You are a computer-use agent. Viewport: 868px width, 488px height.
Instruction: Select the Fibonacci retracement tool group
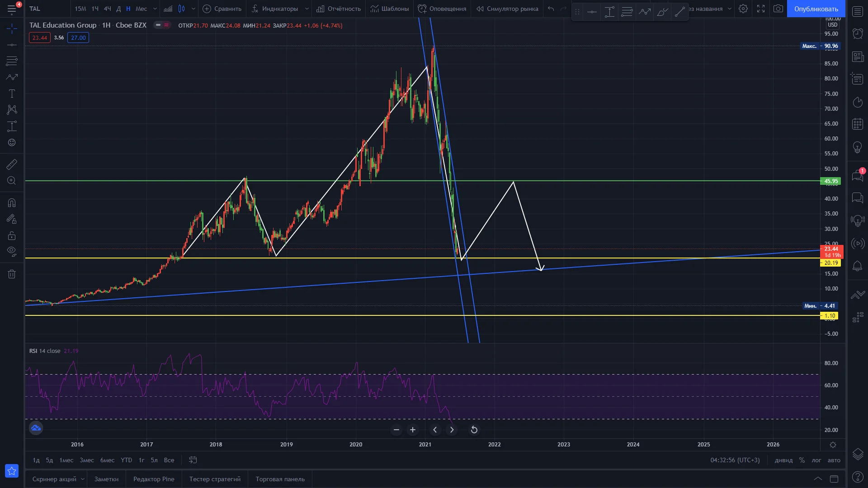tap(12, 61)
